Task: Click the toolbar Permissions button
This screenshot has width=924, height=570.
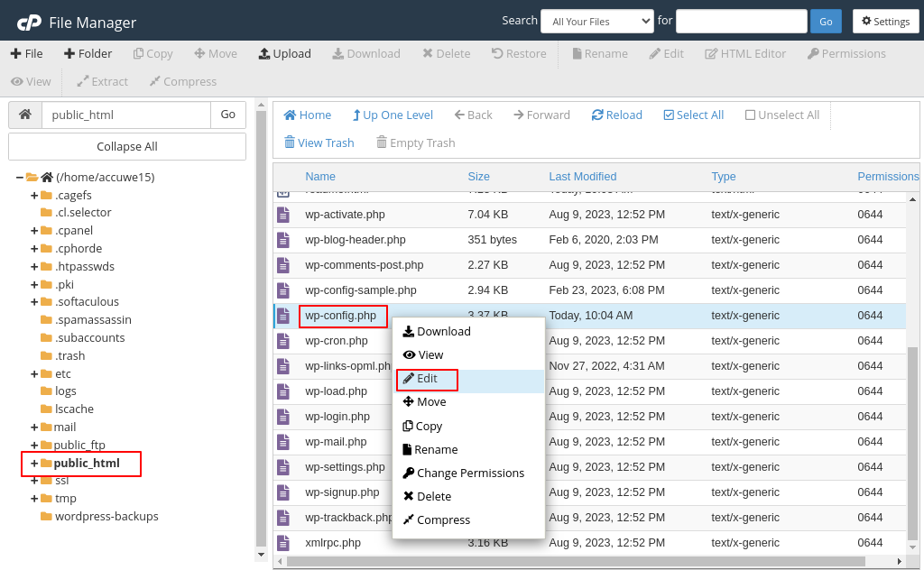Action: pos(846,53)
